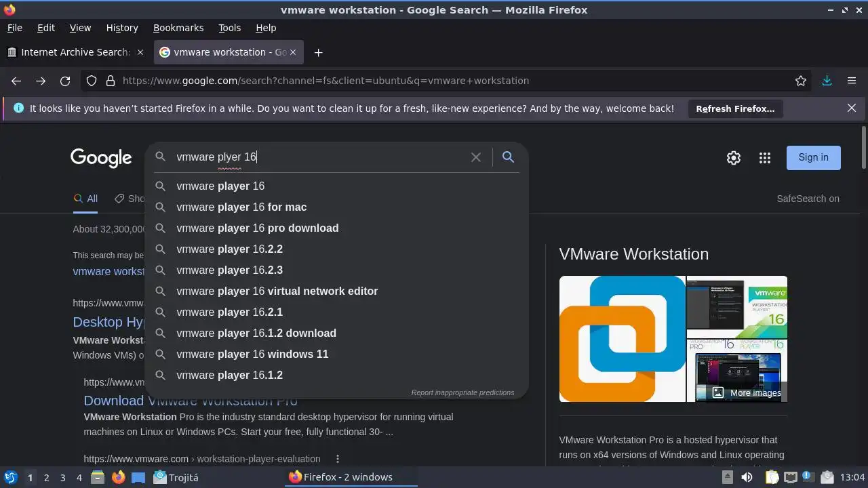Reload the current page

[x=65, y=81]
